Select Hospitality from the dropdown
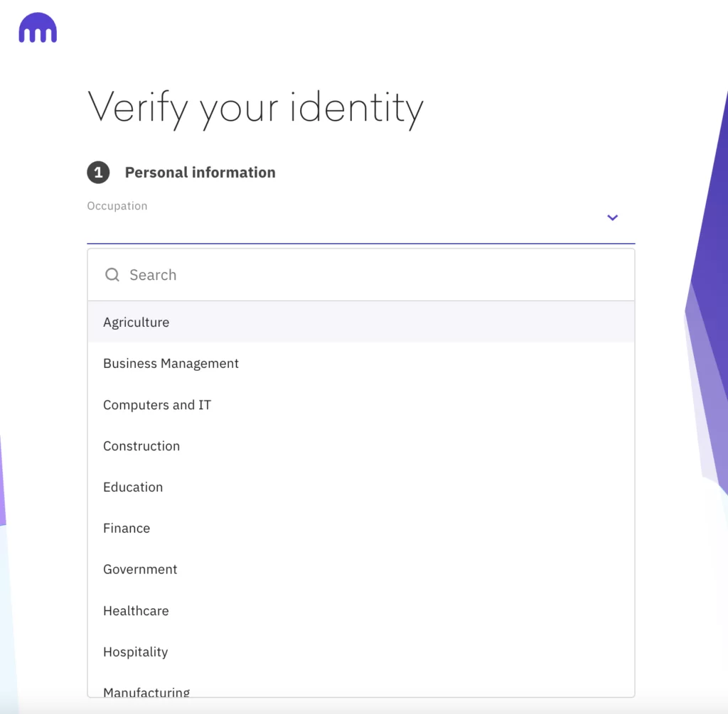This screenshot has width=728, height=714. (135, 651)
